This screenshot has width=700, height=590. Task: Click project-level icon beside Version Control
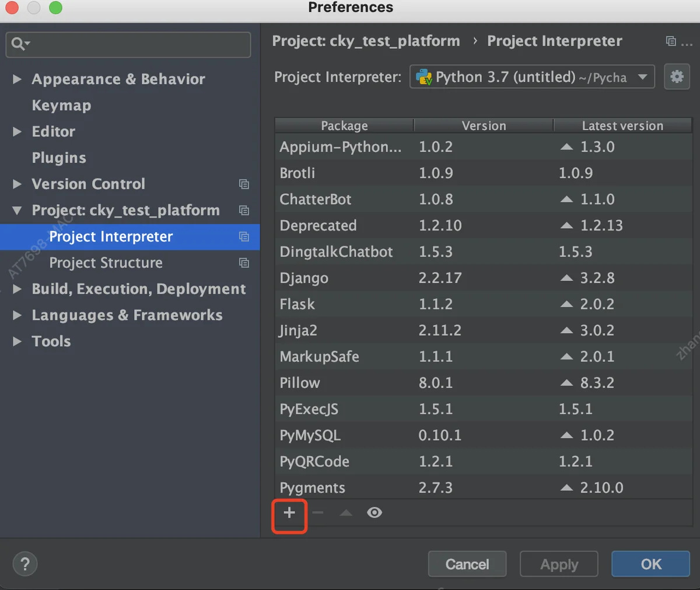pos(244,184)
